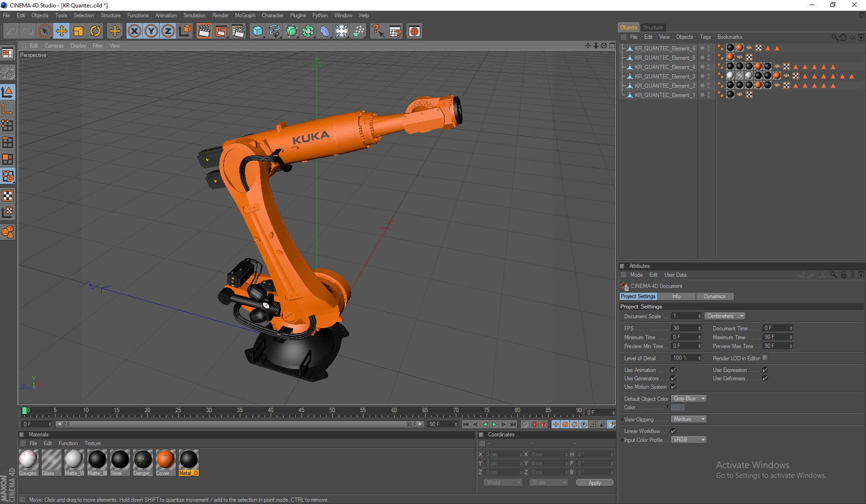This screenshot has height=504, width=866.
Task: Switch to the Dynamics tab
Action: (714, 296)
